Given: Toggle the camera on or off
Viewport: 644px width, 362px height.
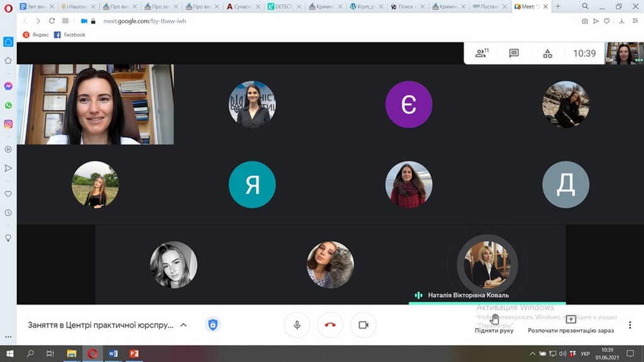Looking at the screenshot, I should pyautogui.click(x=363, y=325).
